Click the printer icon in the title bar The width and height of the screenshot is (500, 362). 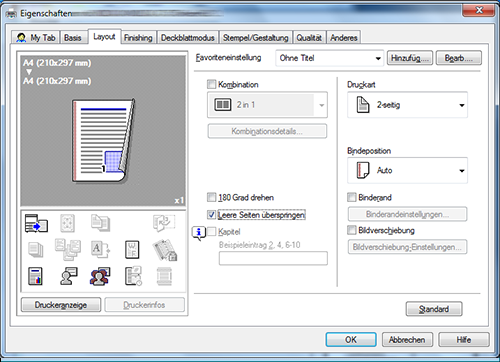pos(11,14)
